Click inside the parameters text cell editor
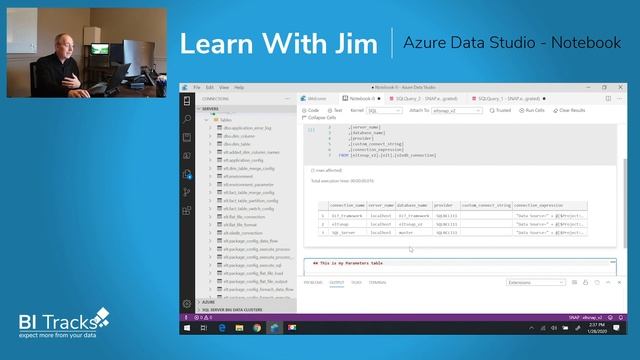This screenshot has height=360, width=640. pyautogui.click(x=460, y=267)
